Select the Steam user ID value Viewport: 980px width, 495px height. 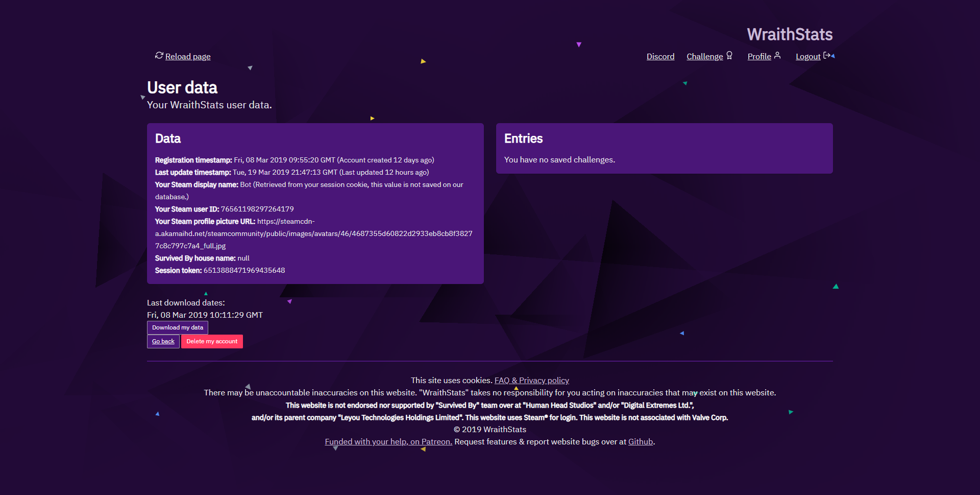pyautogui.click(x=257, y=209)
